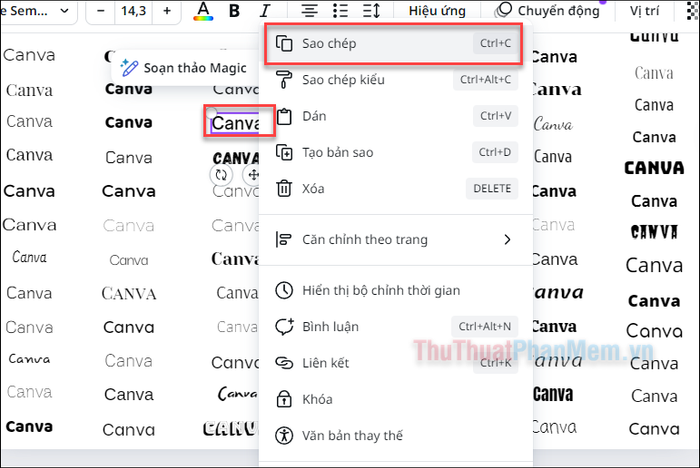Choose Dán paste menu entry
Screen dimensions: 700x468
[x=396, y=116]
